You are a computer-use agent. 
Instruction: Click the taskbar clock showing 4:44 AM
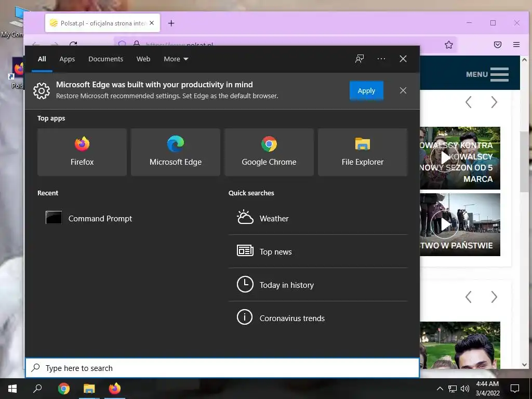487,389
